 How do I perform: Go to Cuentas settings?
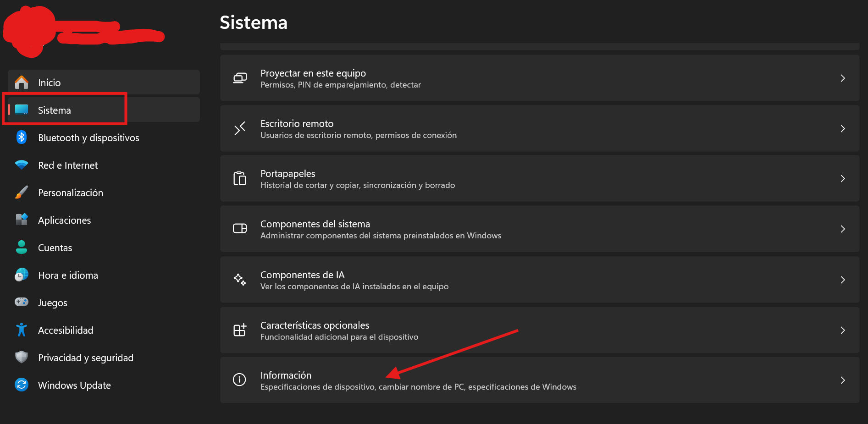[55, 248]
